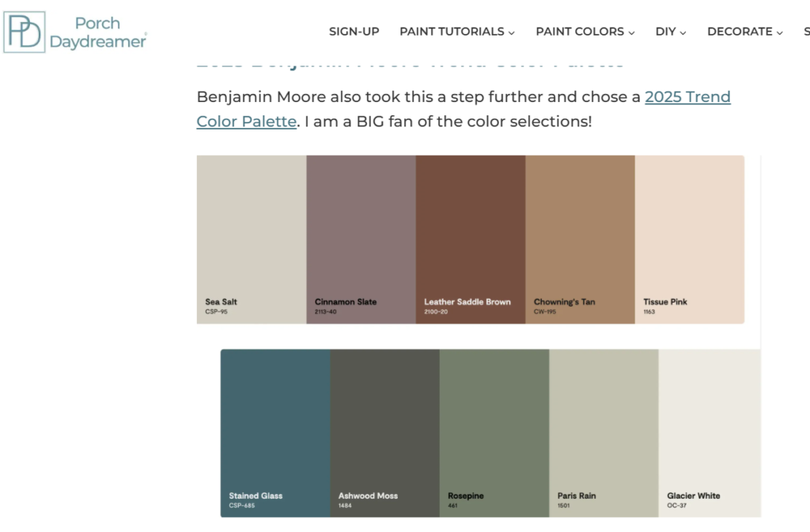Image resolution: width=810 pixels, height=532 pixels.
Task: Expand the PAINT TUTORIALS dropdown
Action: pos(456,32)
